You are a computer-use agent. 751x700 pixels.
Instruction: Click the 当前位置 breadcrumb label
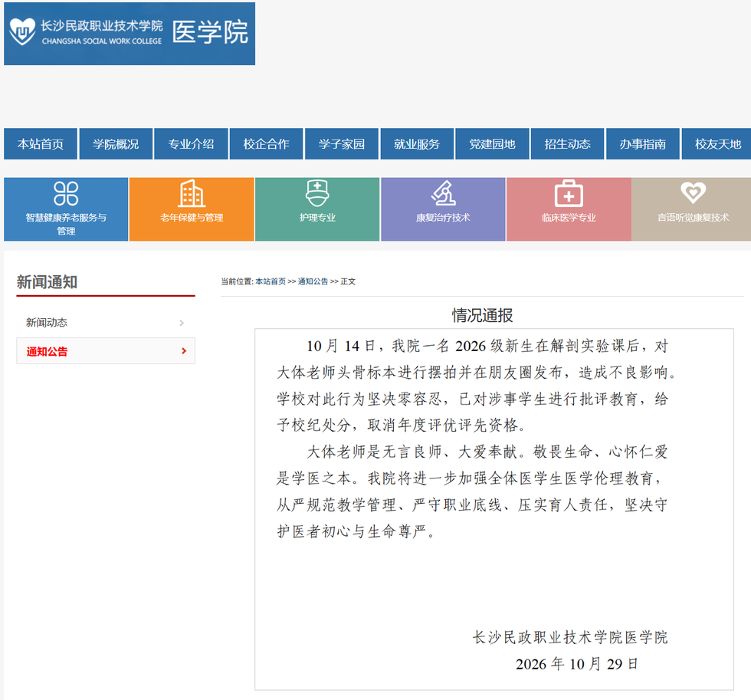[236, 281]
